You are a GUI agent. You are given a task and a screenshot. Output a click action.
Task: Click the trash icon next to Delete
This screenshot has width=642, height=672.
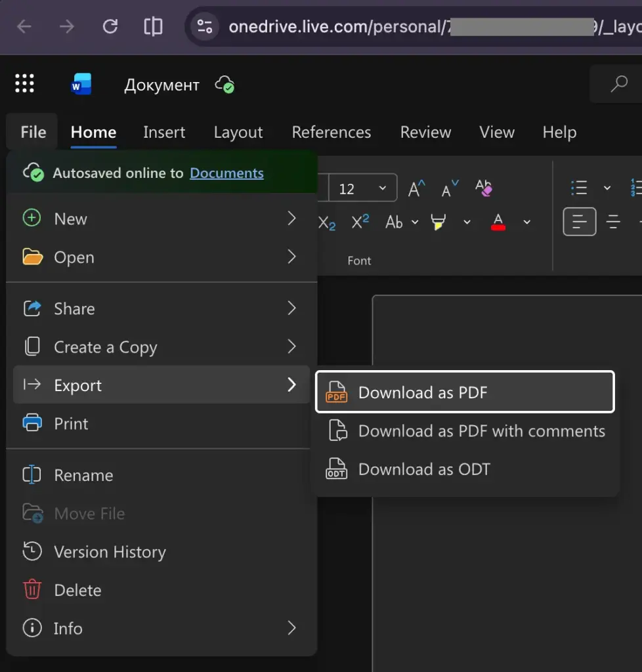(32, 589)
